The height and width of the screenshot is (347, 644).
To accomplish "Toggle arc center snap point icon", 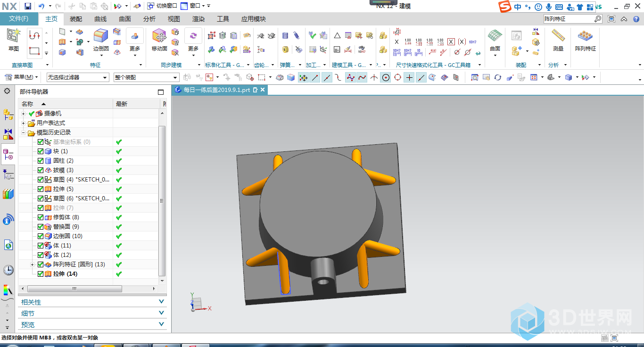I will 386,77.
